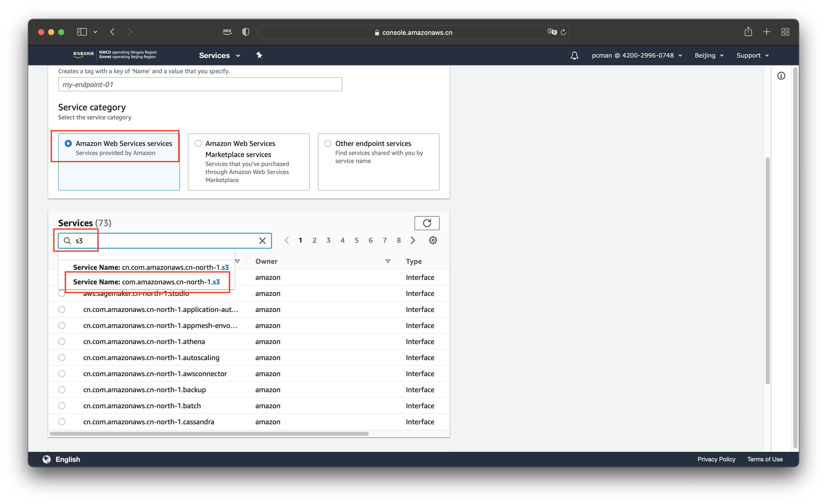
Task: Go to services page 8
Action: 399,240
